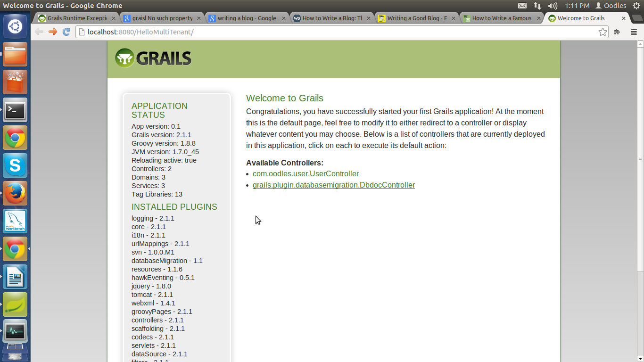Viewport: 644px width, 362px height.
Task: Click 'Tag Libraries: 13' line
Action: [157, 194]
